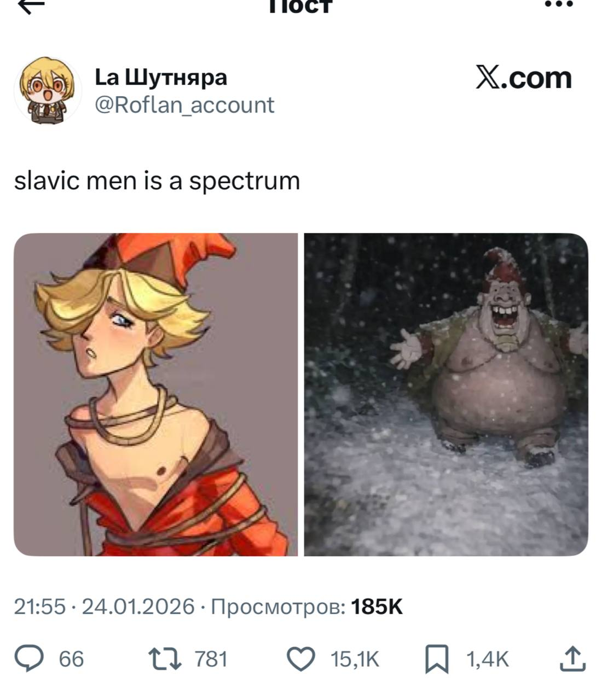The image size is (602, 700).
Task: Open the @Roflan_account handle
Action: (184, 104)
